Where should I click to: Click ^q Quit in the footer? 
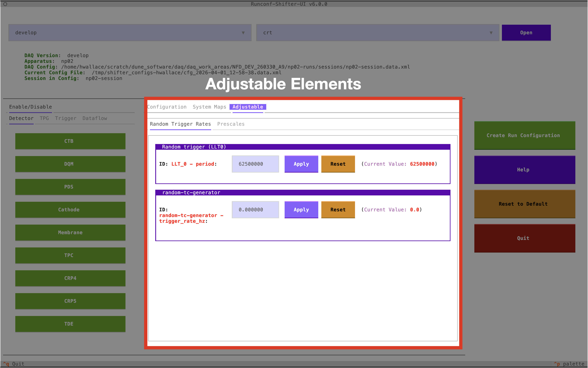click(14, 364)
